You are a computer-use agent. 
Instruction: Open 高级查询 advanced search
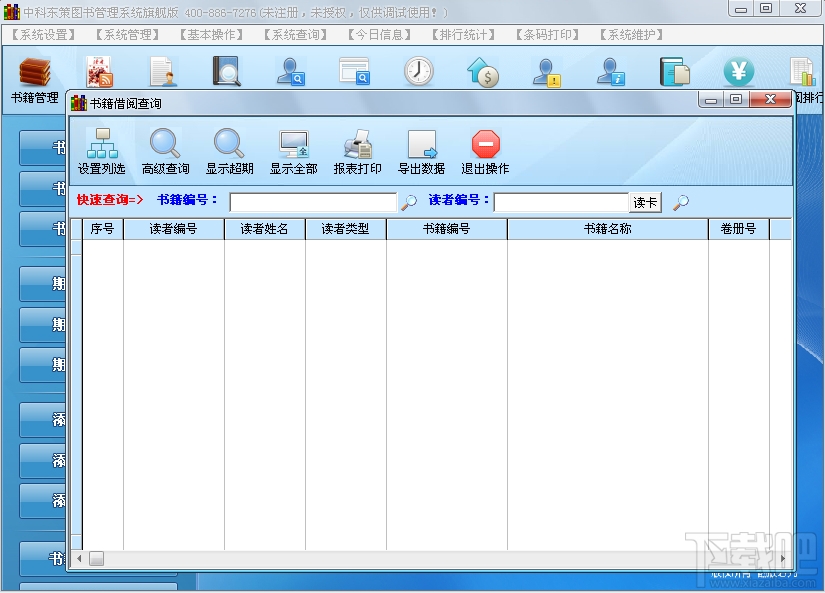[x=165, y=152]
